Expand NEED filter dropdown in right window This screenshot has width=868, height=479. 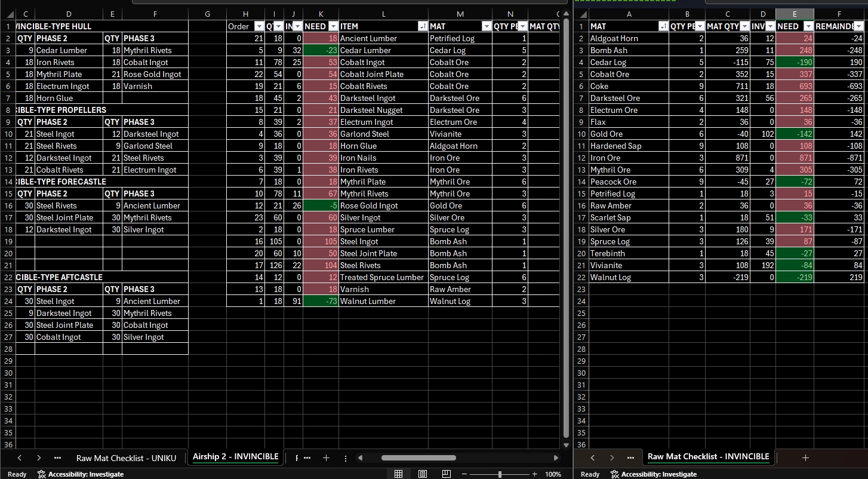(808, 26)
